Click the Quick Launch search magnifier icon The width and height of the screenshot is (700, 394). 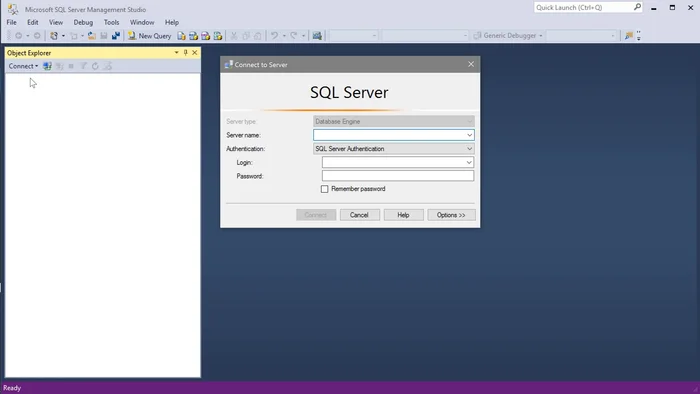click(637, 7)
